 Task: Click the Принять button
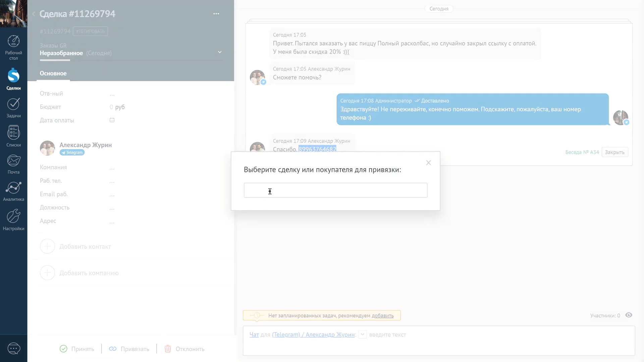[77, 349]
